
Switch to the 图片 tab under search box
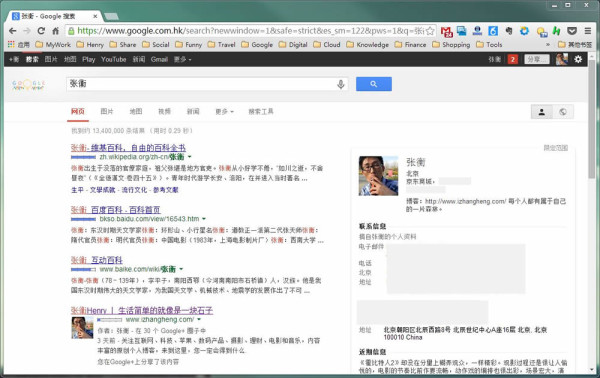click(x=107, y=112)
